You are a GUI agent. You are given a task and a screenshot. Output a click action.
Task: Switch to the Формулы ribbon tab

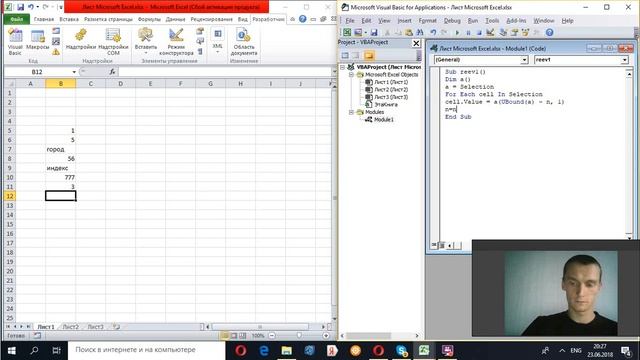tap(149, 19)
